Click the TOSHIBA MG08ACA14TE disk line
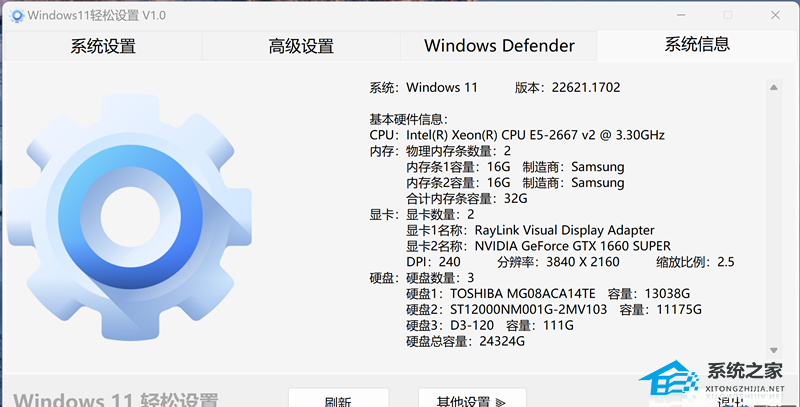This screenshot has height=407, width=800. (548, 294)
